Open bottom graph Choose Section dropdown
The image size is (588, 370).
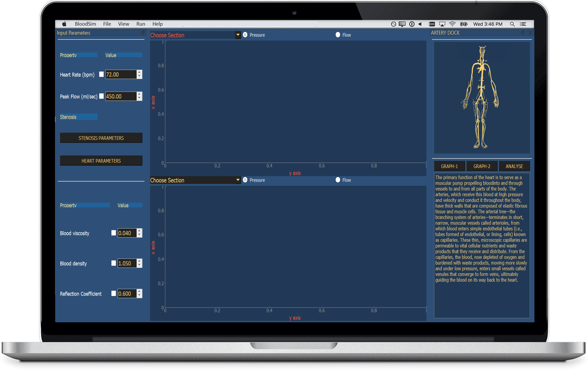tap(195, 180)
